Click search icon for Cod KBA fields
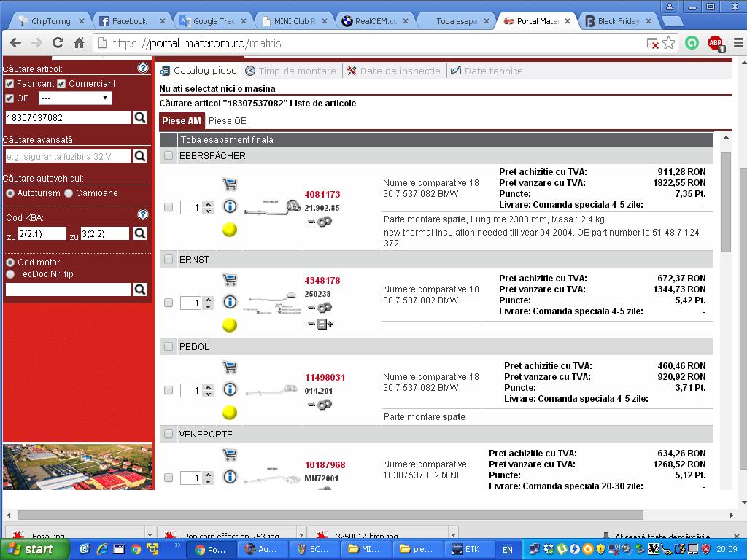The image size is (747, 560). (140, 233)
